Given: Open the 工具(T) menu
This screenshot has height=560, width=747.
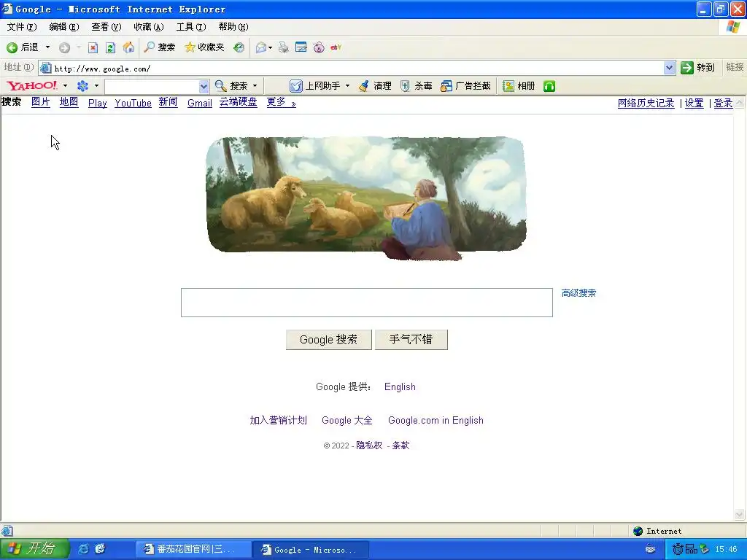Looking at the screenshot, I should pyautogui.click(x=191, y=27).
